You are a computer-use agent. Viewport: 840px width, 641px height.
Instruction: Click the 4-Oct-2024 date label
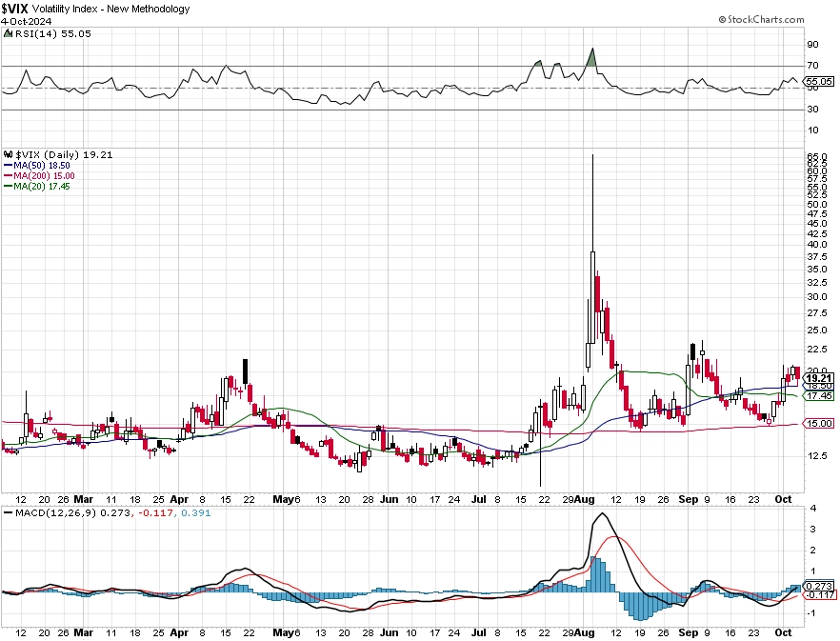[x=26, y=22]
